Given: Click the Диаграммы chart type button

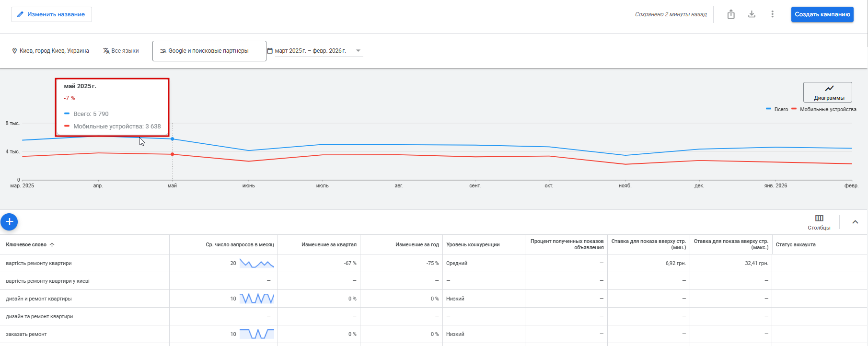Looking at the screenshot, I should 828,92.
